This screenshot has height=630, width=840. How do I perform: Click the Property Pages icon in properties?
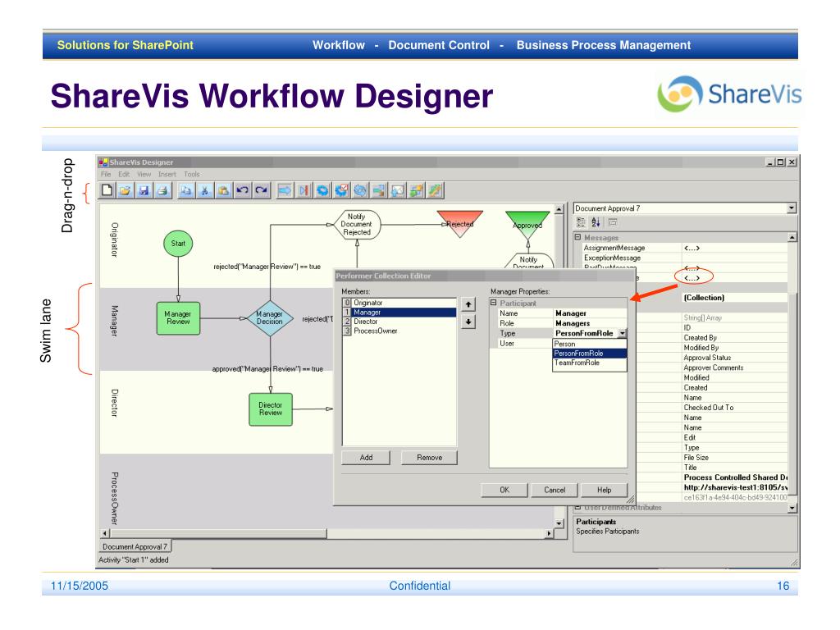(x=613, y=221)
